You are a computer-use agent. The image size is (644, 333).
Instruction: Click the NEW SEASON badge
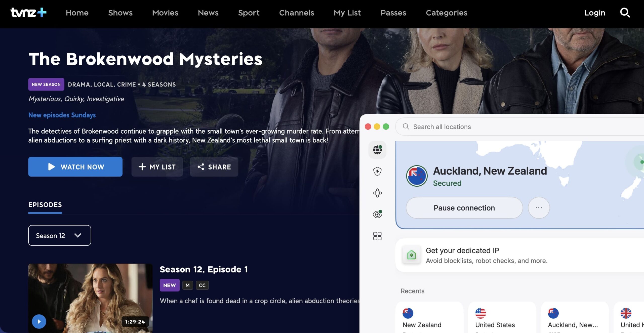[46, 84]
